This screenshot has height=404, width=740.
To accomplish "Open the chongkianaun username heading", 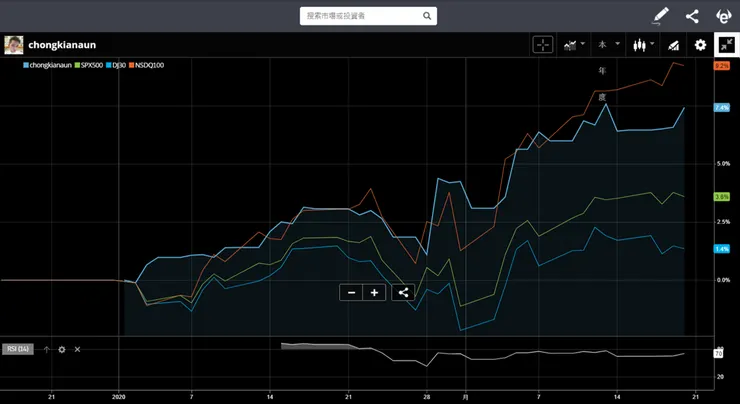I will (x=62, y=45).
